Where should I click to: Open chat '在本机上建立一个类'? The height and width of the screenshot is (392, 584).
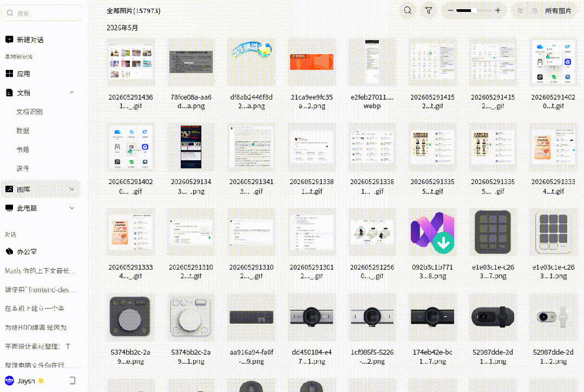[x=35, y=309]
